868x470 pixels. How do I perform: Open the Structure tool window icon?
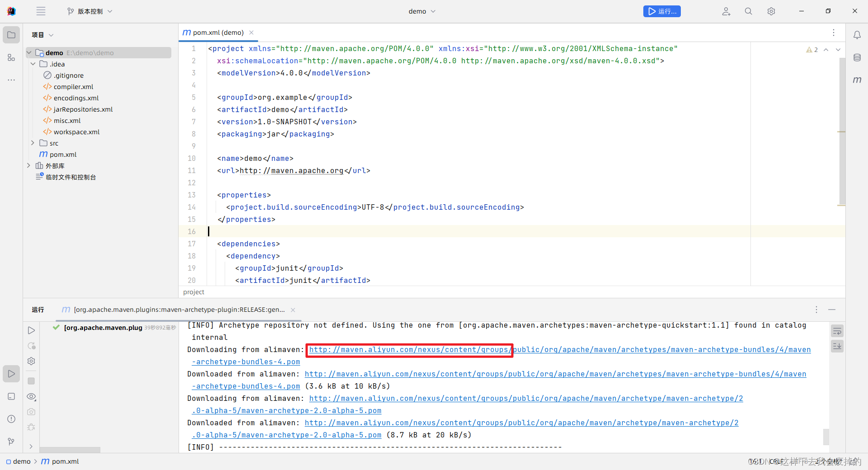point(11,57)
